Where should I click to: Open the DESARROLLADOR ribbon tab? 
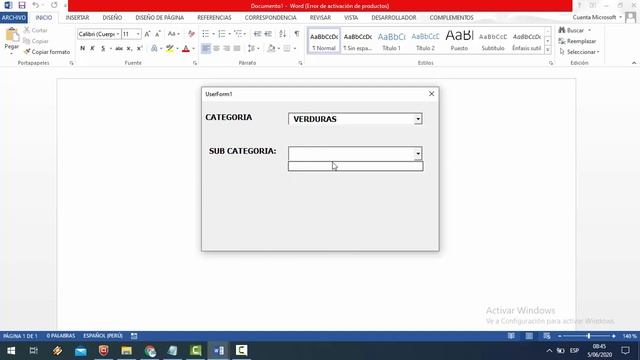393,18
